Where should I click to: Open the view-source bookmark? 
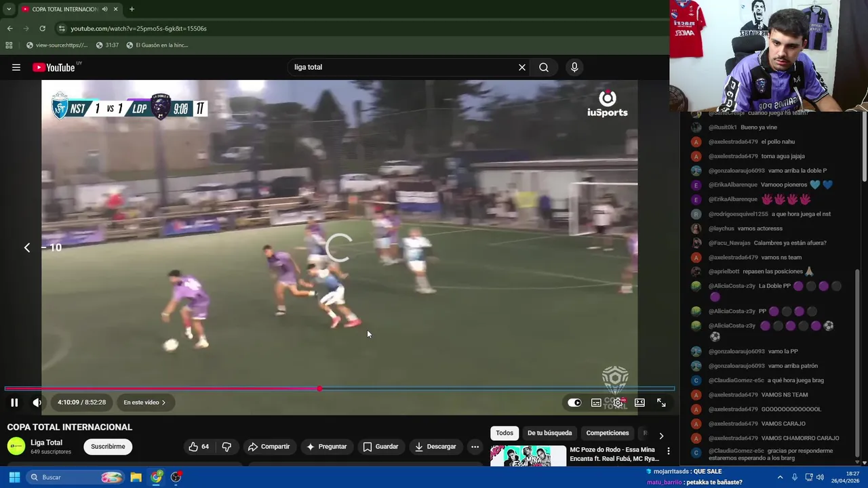tap(57, 45)
